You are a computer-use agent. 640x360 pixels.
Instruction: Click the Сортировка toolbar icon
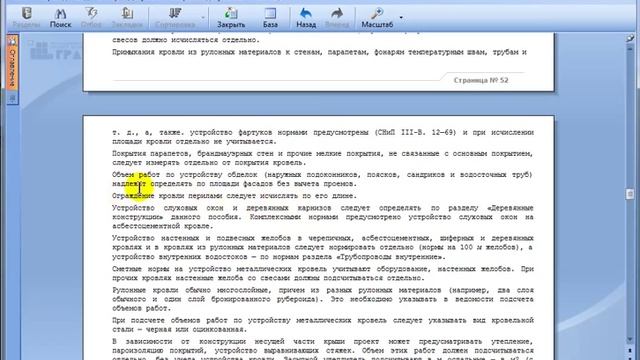point(175,14)
